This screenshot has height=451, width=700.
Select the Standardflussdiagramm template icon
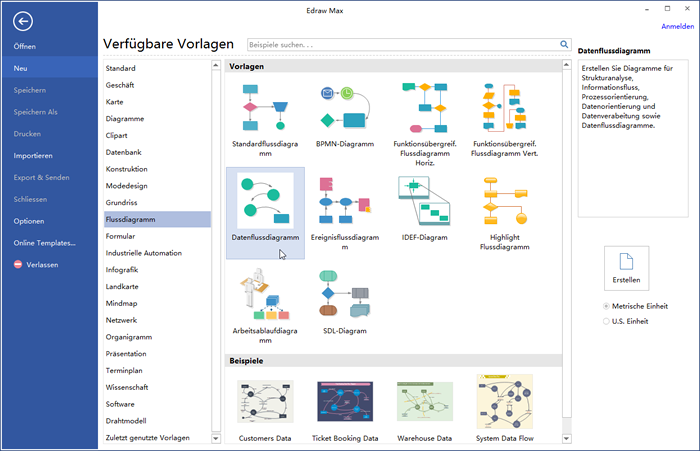pyautogui.click(x=265, y=107)
